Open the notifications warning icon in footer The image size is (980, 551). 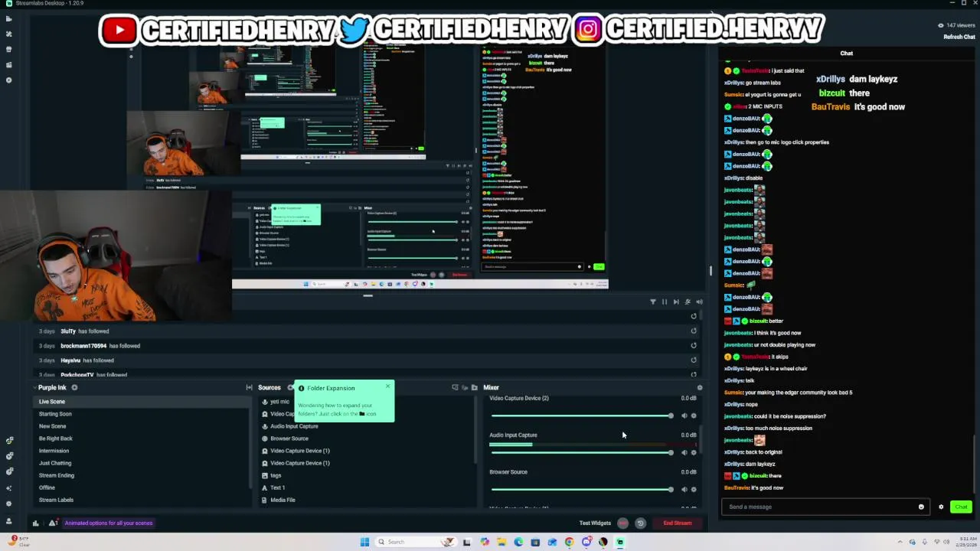pos(52,523)
